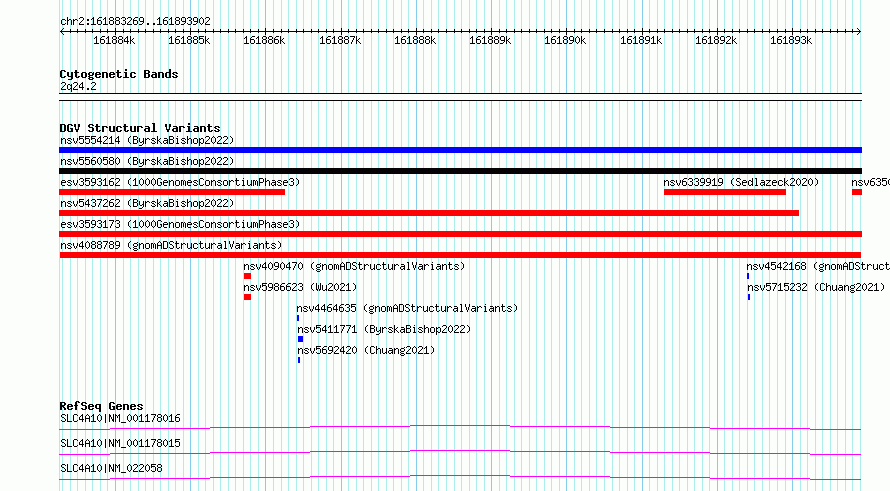The height and width of the screenshot is (491, 890).
Task: Click the red bar under nsv6339919
Action: click(x=725, y=192)
